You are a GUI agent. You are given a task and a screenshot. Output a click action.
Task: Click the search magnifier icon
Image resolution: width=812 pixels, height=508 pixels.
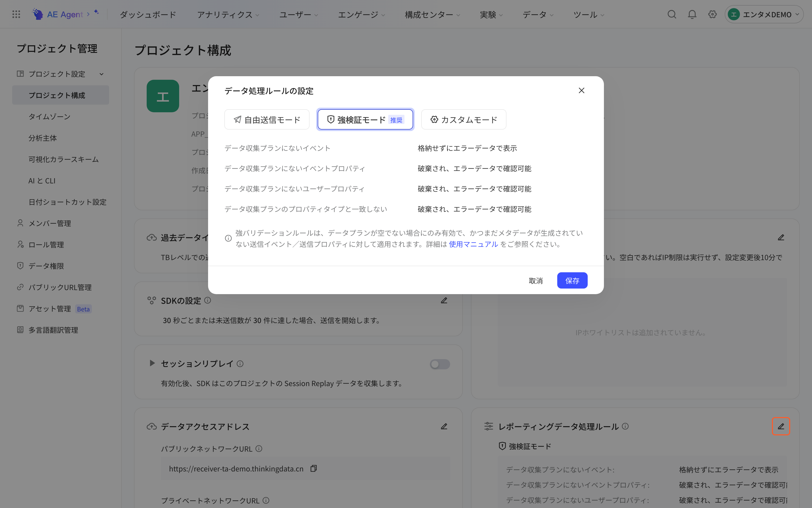pyautogui.click(x=672, y=14)
